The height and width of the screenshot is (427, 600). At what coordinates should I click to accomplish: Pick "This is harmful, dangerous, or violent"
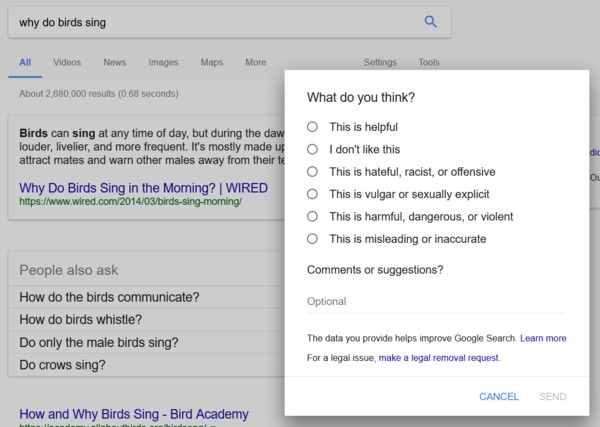312,216
